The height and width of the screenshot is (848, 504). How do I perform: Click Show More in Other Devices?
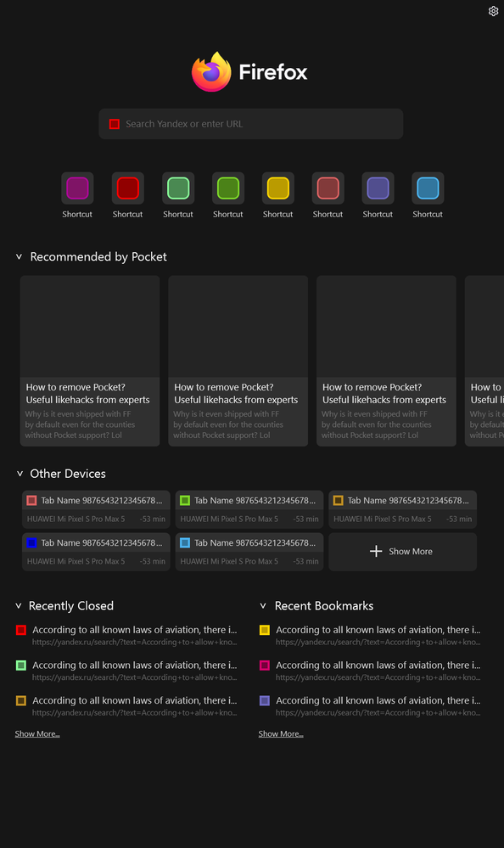pos(403,552)
